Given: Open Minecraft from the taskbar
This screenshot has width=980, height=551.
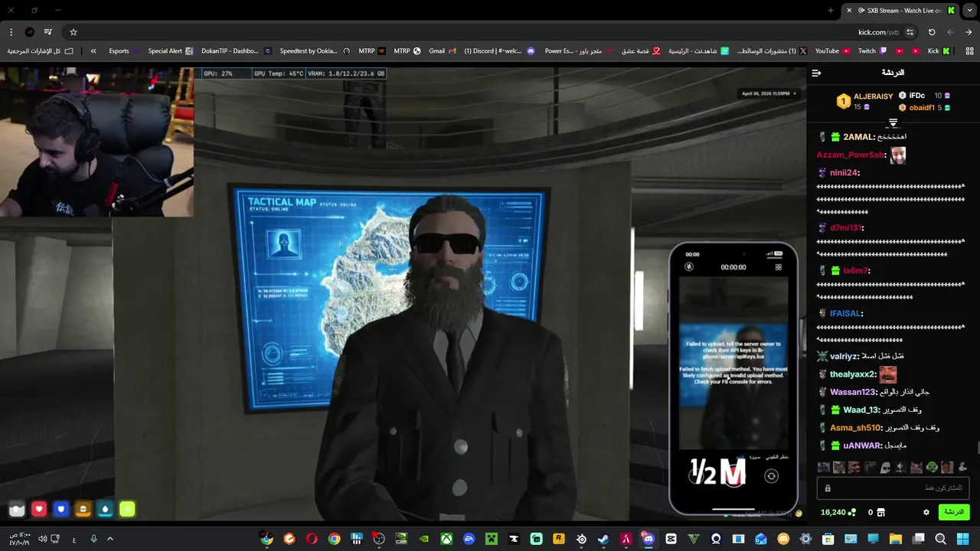Looking at the screenshot, I should (x=491, y=539).
